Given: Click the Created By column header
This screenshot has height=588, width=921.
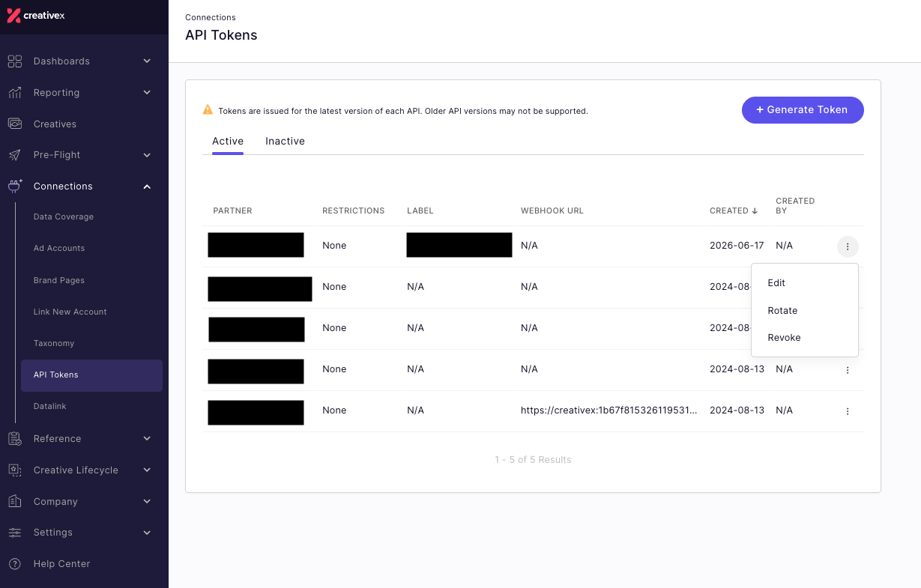Looking at the screenshot, I should 795,206.
